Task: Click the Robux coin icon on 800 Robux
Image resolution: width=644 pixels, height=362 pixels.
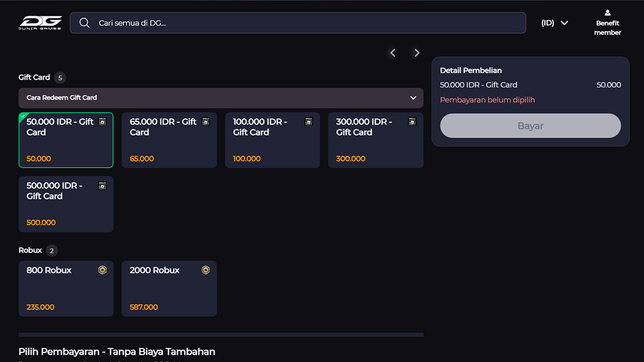Action: 103,270
